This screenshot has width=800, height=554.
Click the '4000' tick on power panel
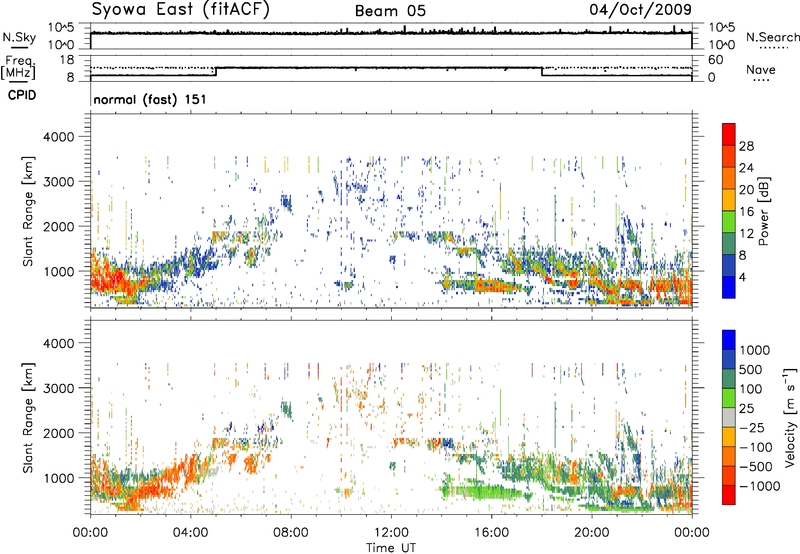(x=60, y=137)
